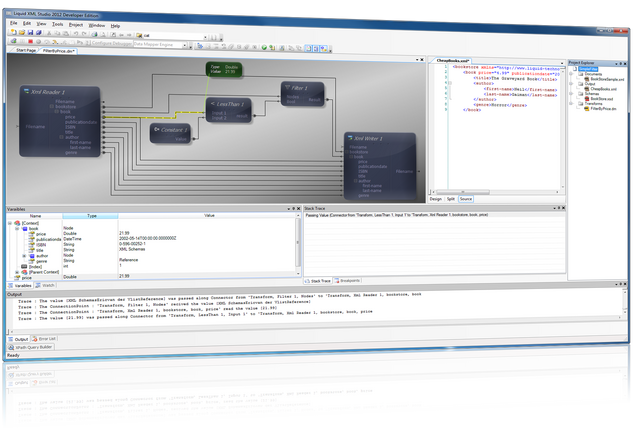Open the XPath Query Builder tab
The height and width of the screenshot is (445, 640).
click(x=31, y=347)
